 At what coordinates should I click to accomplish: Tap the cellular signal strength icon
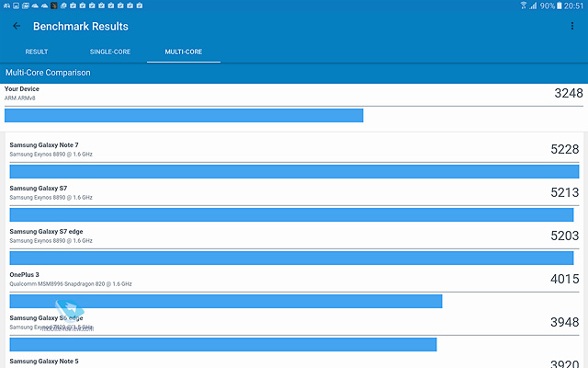533,6
